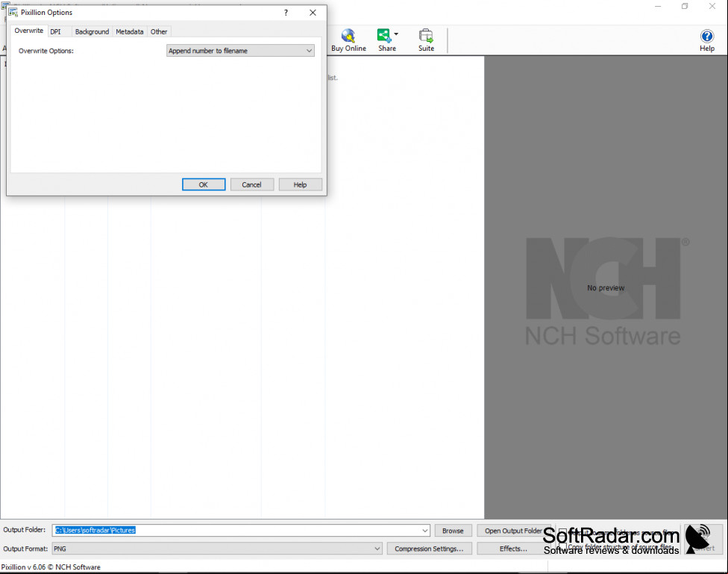
Task: Open the Overwrite Options dropdown
Action: 240,51
